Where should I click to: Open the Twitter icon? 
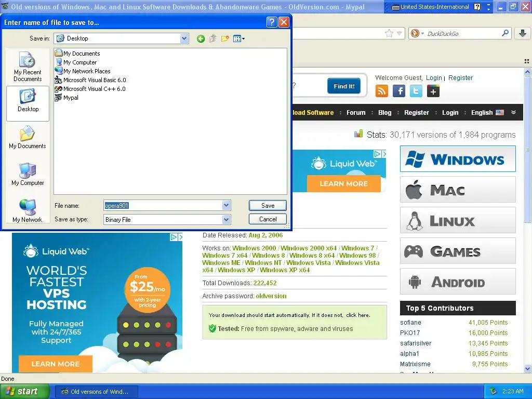point(416,91)
